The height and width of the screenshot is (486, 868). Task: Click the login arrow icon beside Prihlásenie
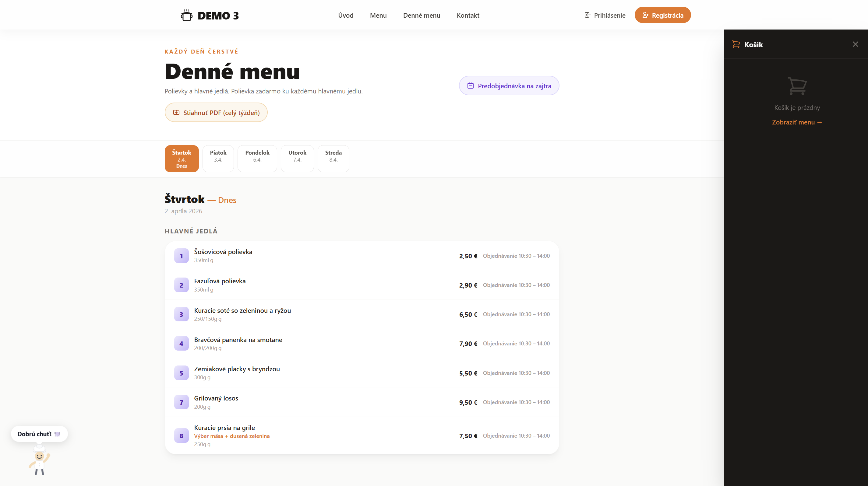click(588, 15)
